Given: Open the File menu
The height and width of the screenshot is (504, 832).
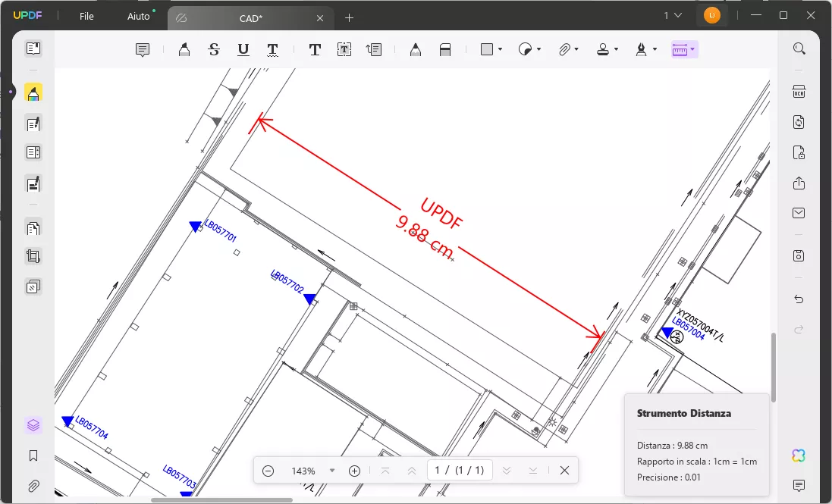Looking at the screenshot, I should pyautogui.click(x=86, y=17).
